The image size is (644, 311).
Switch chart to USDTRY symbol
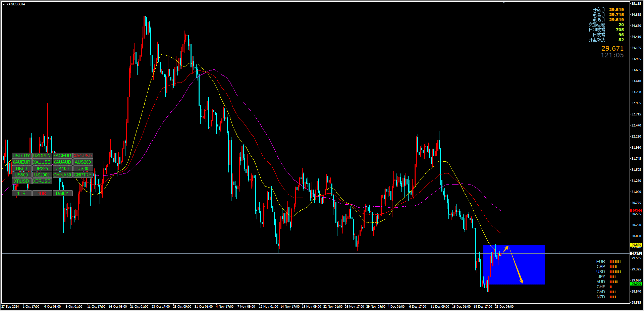point(21,156)
